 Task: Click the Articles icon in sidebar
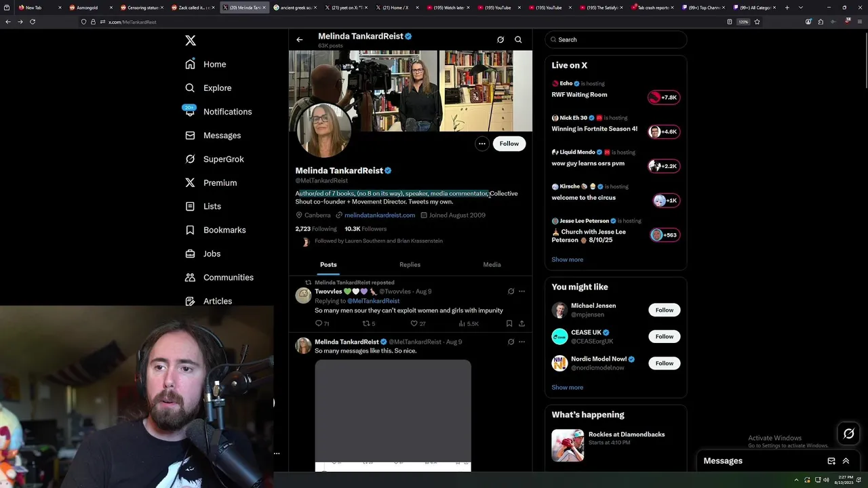tap(191, 301)
